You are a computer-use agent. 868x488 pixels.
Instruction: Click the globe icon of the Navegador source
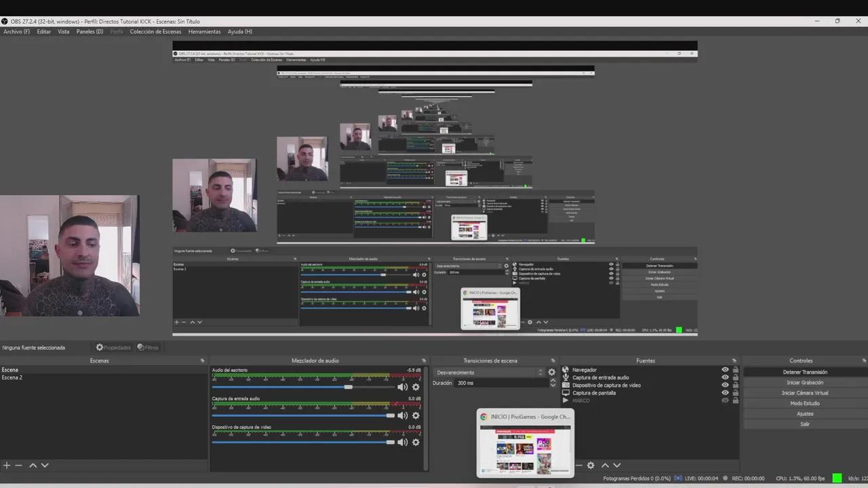[566, 370]
